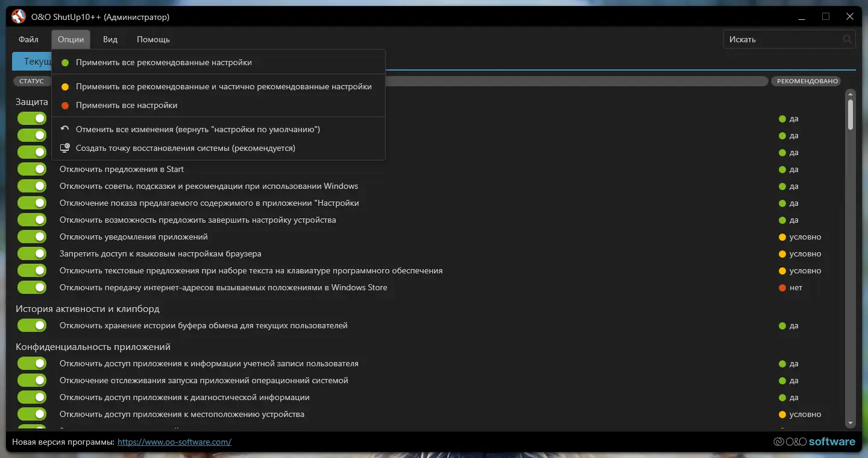This screenshot has height=458, width=868.
Task: Click the РЕКОМЕНДОВАНО column header
Action: click(x=807, y=81)
